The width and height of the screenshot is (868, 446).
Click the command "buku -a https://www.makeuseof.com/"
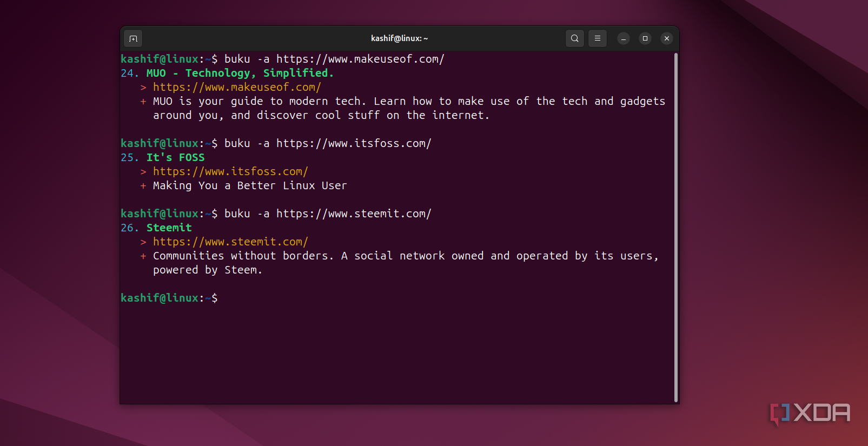[334, 59]
